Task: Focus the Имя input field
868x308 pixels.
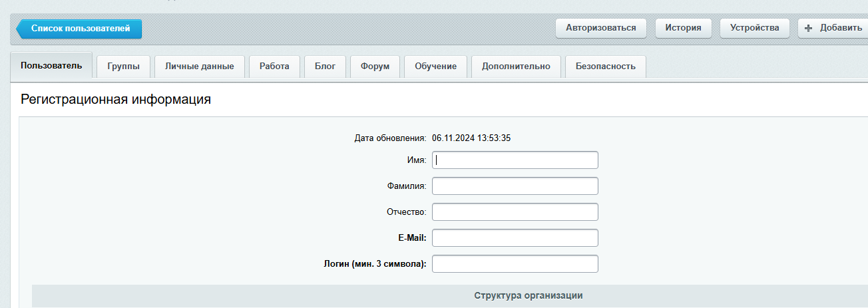Action: click(x=515, y=160)
